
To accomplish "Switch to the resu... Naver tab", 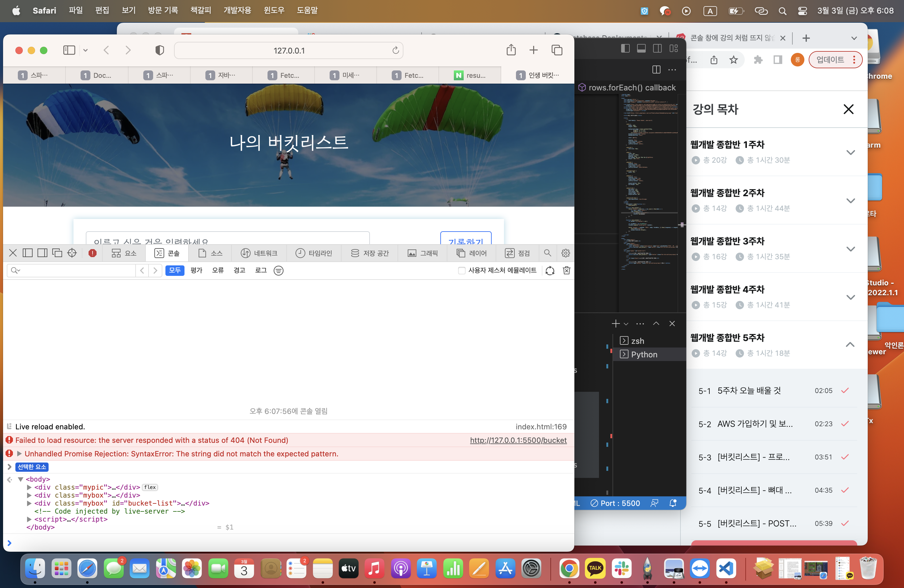I will (x=470, y=75).
